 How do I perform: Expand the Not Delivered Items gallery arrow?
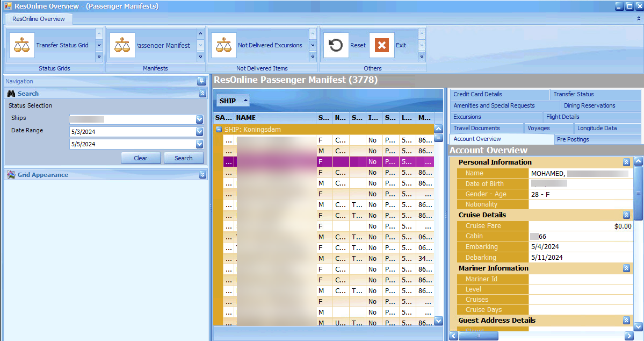(x=313, y=56)
